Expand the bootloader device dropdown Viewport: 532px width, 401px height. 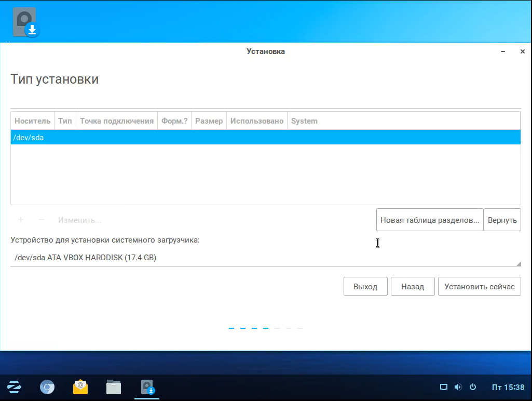pyautogui.click(x=265, y=258)
